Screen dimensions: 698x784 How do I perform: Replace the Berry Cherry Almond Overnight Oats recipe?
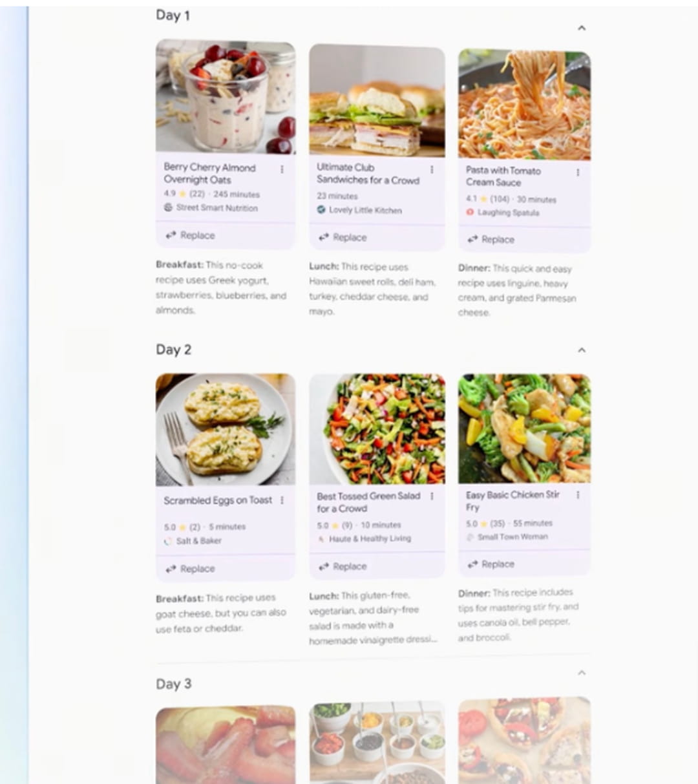click(191, 235)
